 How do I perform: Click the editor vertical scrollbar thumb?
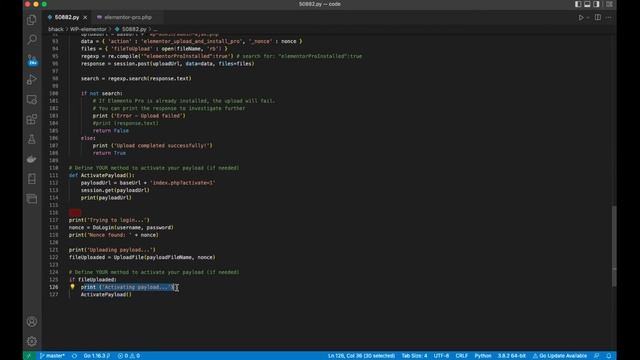(614, 246)
